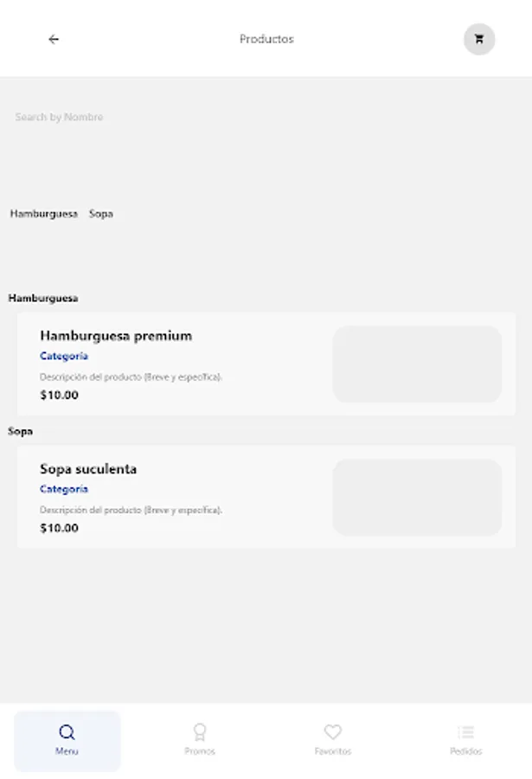
Task: Click the Categoria link under Sopa suculenta
Action: (x=64, y=488)
